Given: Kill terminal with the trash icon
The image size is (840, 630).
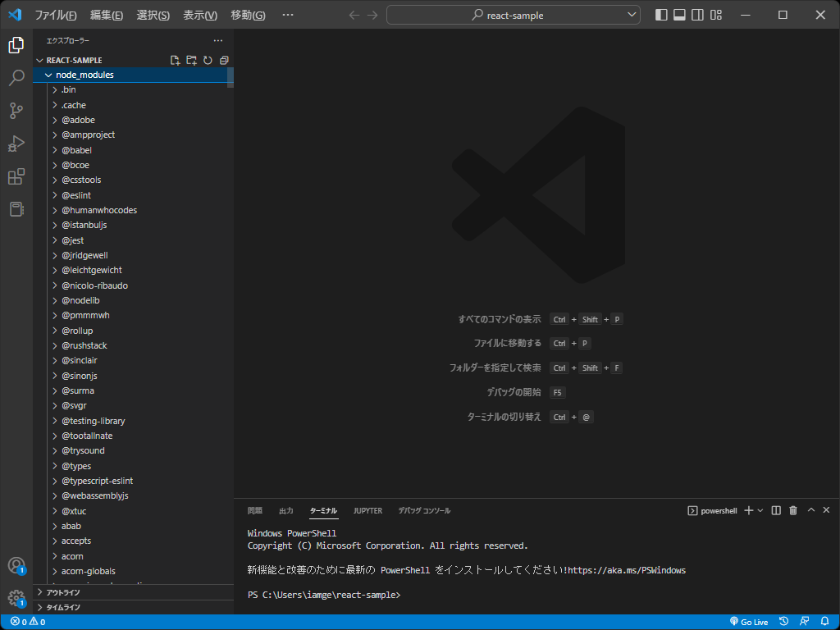Looking at the screenshot, I should click(793, 510).
